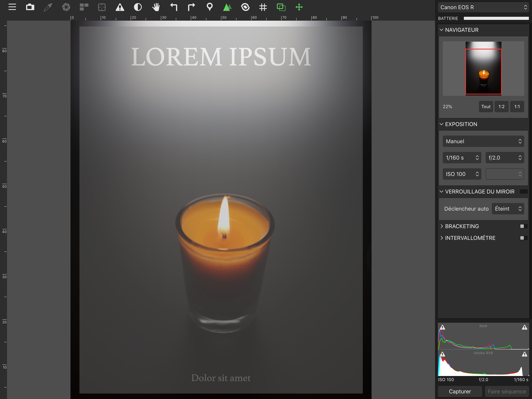
Task: Click the Dolor sit amet overlay text
Action: point(221,378)
